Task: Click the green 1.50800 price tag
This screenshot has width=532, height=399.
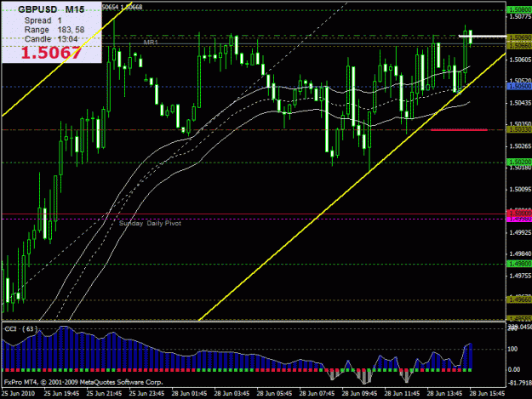Action: [x=519, y=10]
